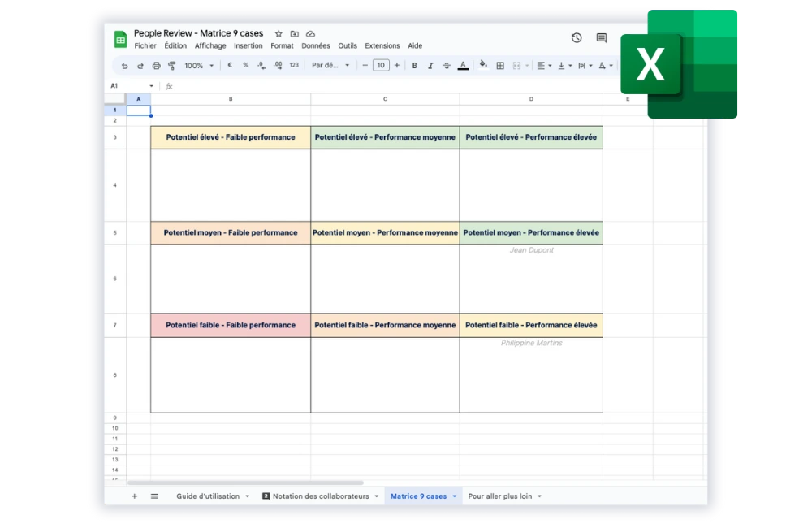Switch to Pour aller plus loin tab
The height and width of the screenshot is (528, 812).
pos(499,496)
